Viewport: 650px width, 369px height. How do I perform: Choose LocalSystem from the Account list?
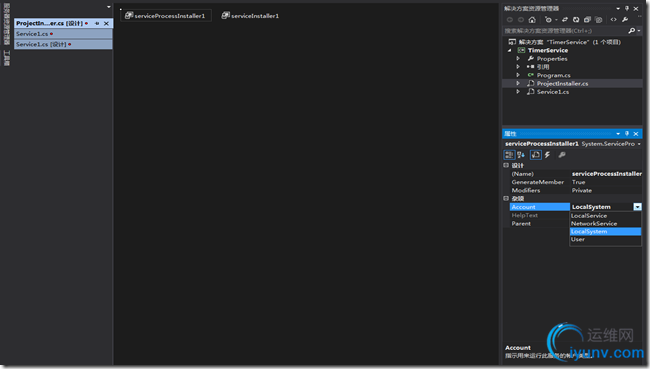click(x=605, y=231)
